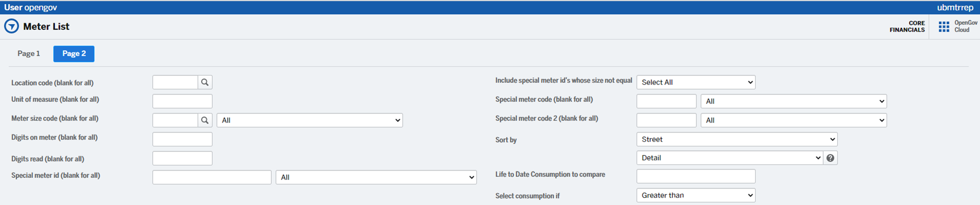
Task: Click the Location code search magnifier icon
Action: 205,82
